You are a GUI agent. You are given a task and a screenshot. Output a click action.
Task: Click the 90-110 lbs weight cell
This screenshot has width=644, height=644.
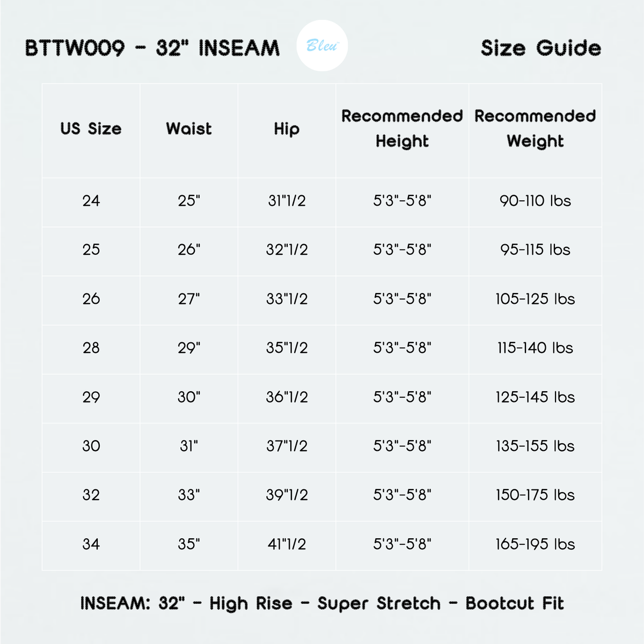coord(535,201)
